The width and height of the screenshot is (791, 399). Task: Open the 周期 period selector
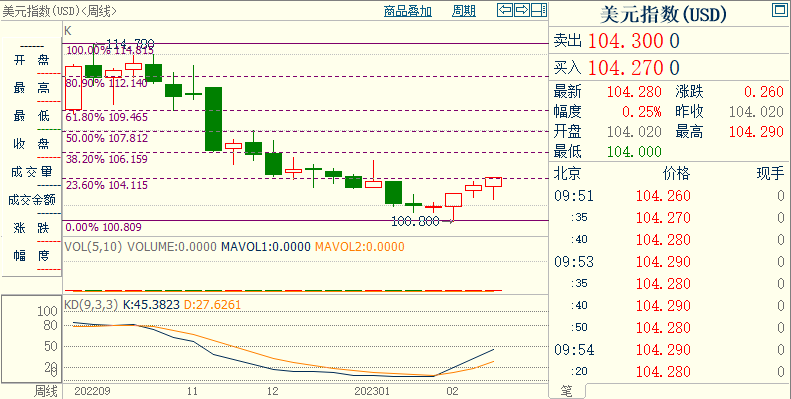click(464, 11)
